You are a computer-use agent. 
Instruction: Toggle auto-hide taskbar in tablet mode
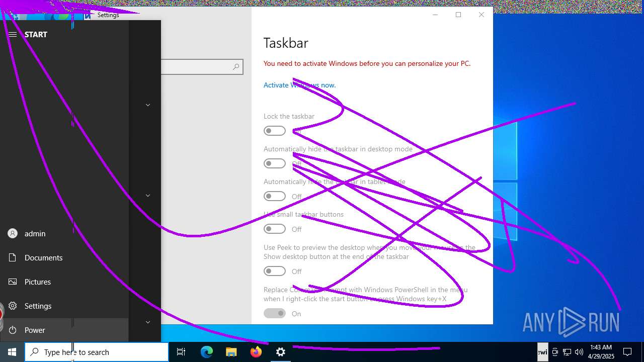pos(275,196)
